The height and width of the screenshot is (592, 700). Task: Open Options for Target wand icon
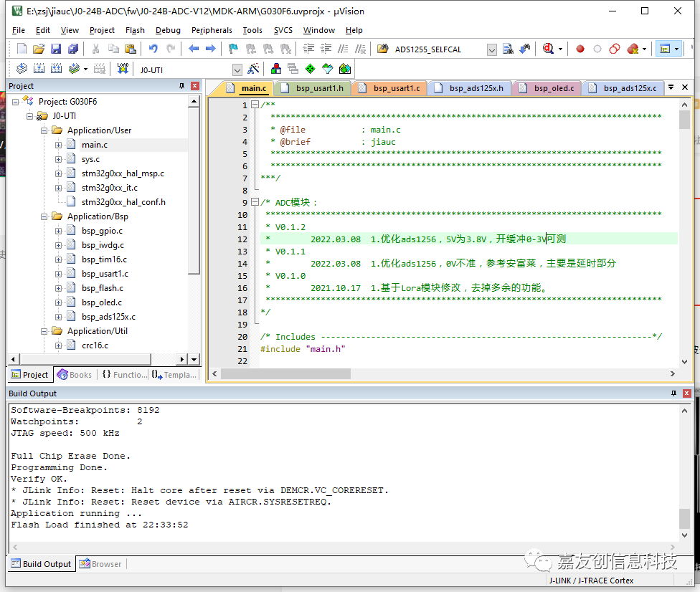[x=254, y=69]
